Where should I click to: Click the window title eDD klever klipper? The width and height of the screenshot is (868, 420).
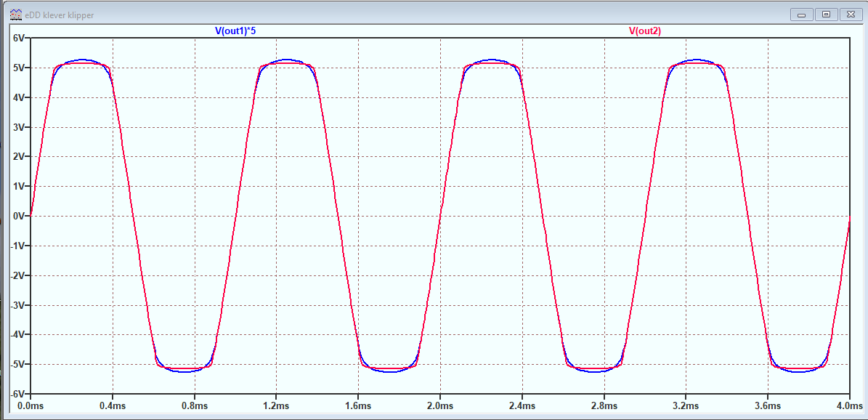(60, 15)
